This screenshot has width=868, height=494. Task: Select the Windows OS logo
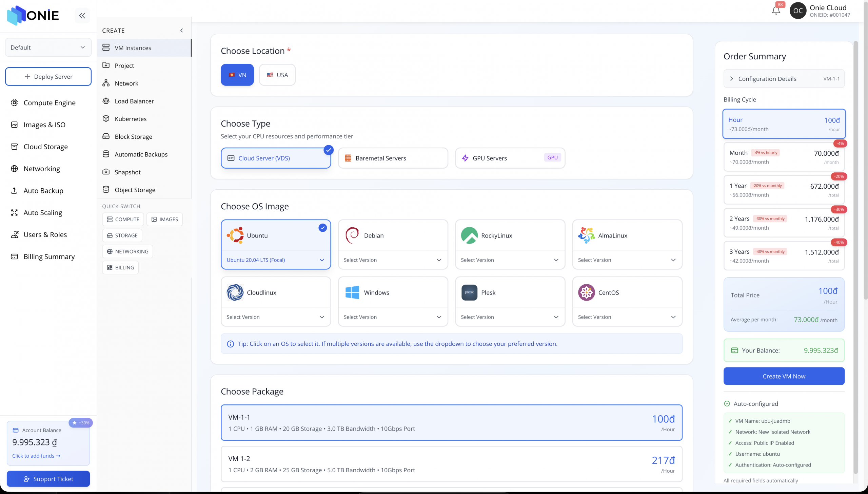pos(352,292)
